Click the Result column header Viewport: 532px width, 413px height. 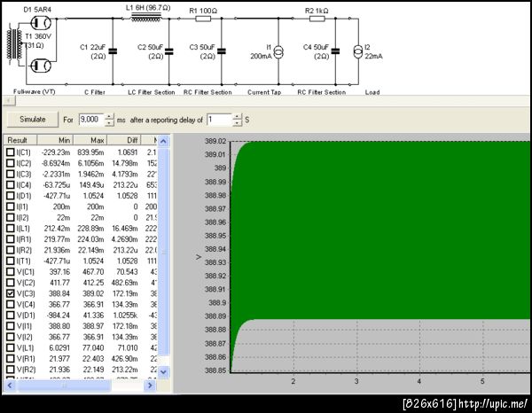[20, 140]
